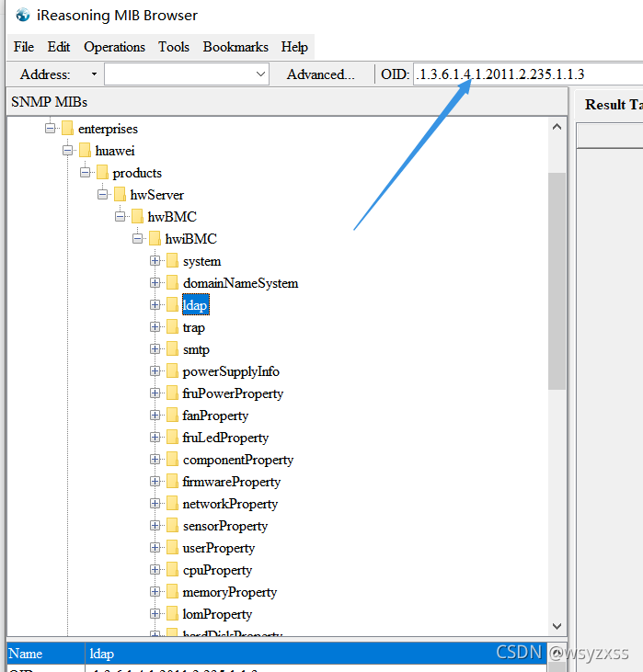Click the Address label dropdown arrow
643x672 pixels.
pyautogui.click(x=94, y=74)
